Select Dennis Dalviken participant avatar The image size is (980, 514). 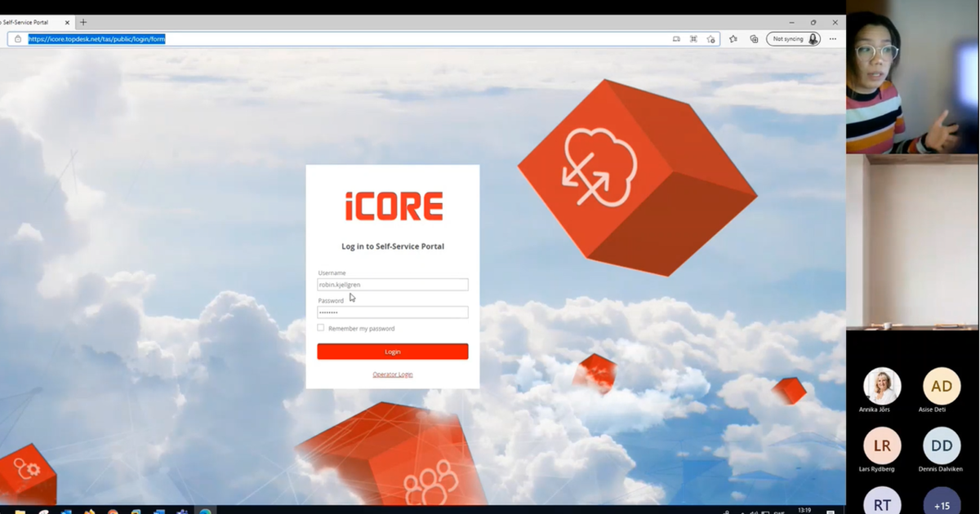point(942,445)
